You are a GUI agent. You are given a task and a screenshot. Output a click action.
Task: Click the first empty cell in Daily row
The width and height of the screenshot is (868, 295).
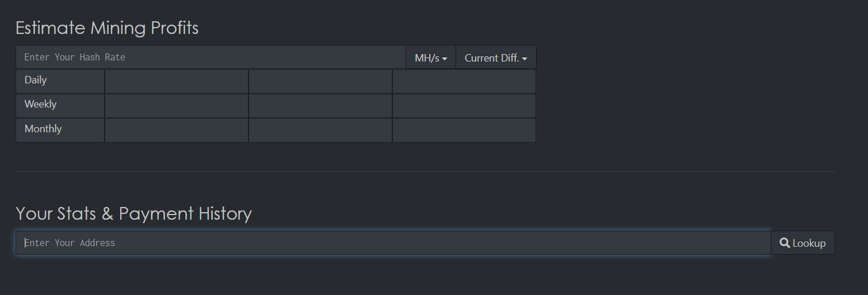[x=177, y=81]
